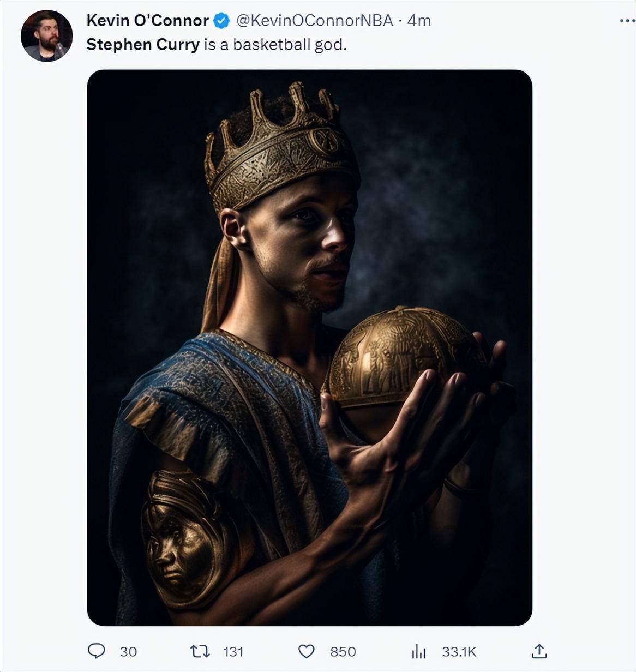Click the 4m timestamp
This screenshot has width=636, height=672.
[x=419, y=21]
